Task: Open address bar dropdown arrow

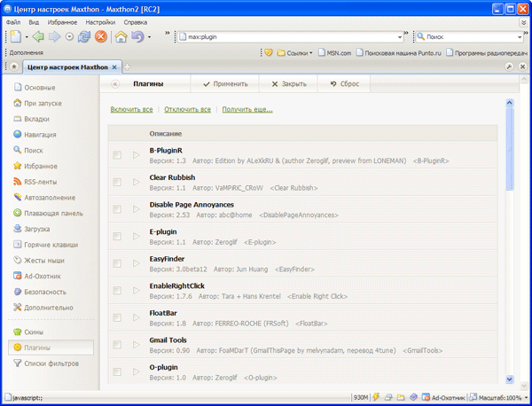Action: 400,37
